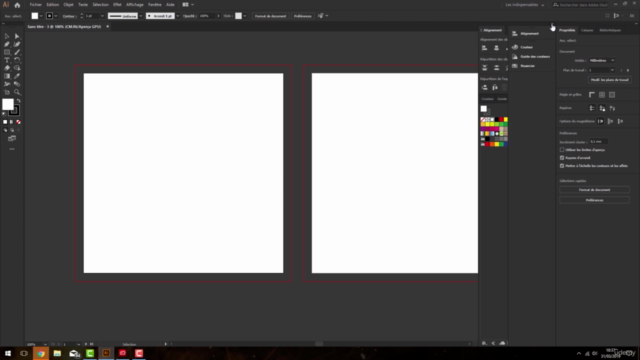This screenshot has height=360, width=640.
Task: Click the first align objects icon
Action: pos(484,48)
